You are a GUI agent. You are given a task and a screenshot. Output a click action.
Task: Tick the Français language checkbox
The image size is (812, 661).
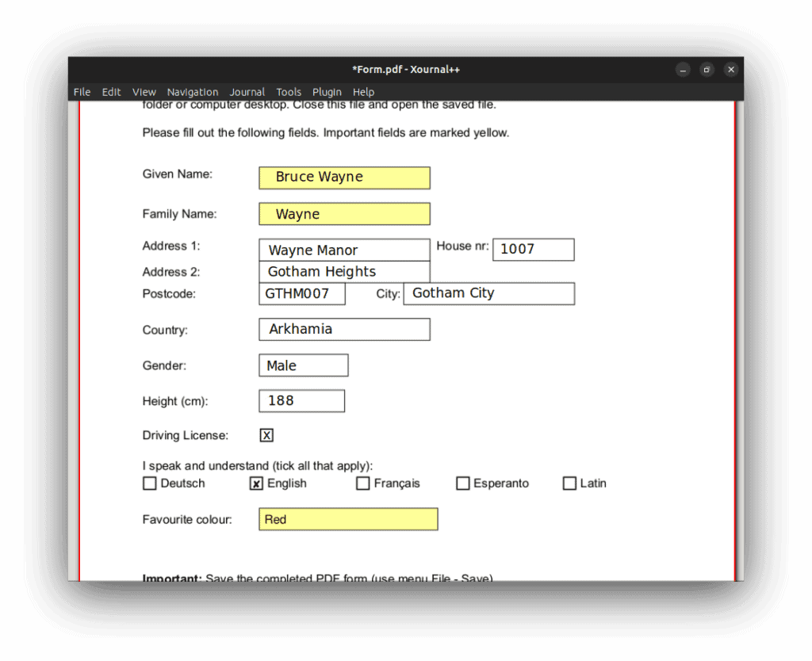click(x=363, y=483)
